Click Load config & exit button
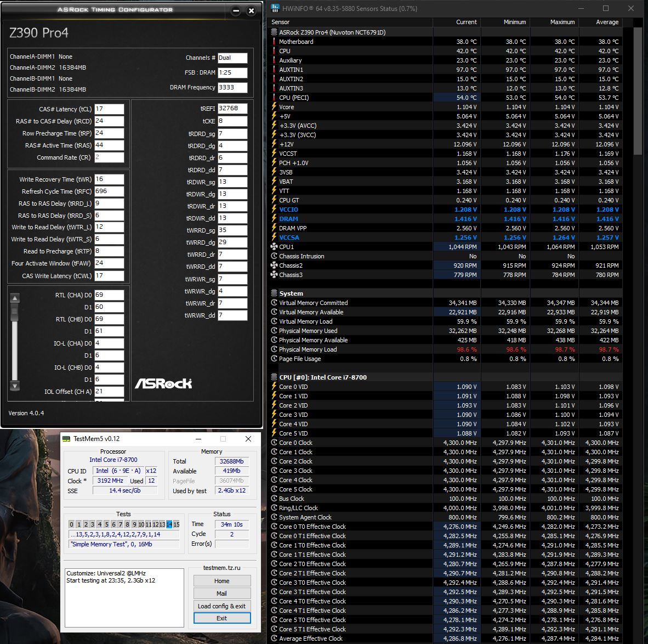 point(222,606)
